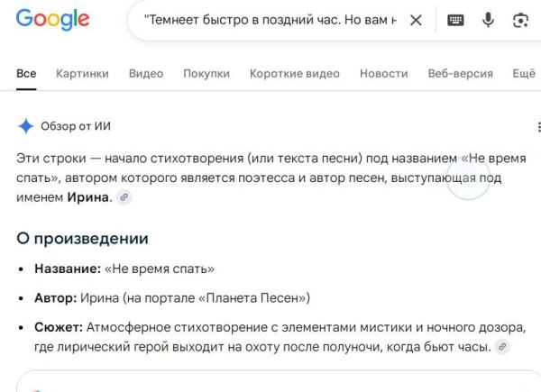
Task: Select the Все tab
Action: (x=26, y=73)
